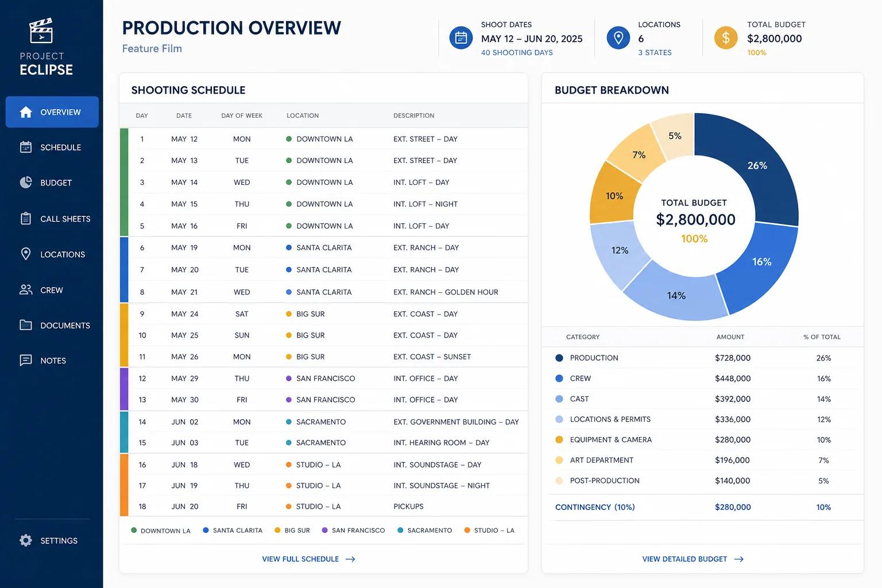This screenshot has height=588, width=882.
Task: Click the Documents folder icon
Action: pyautogui.click(x=26, y=325)
